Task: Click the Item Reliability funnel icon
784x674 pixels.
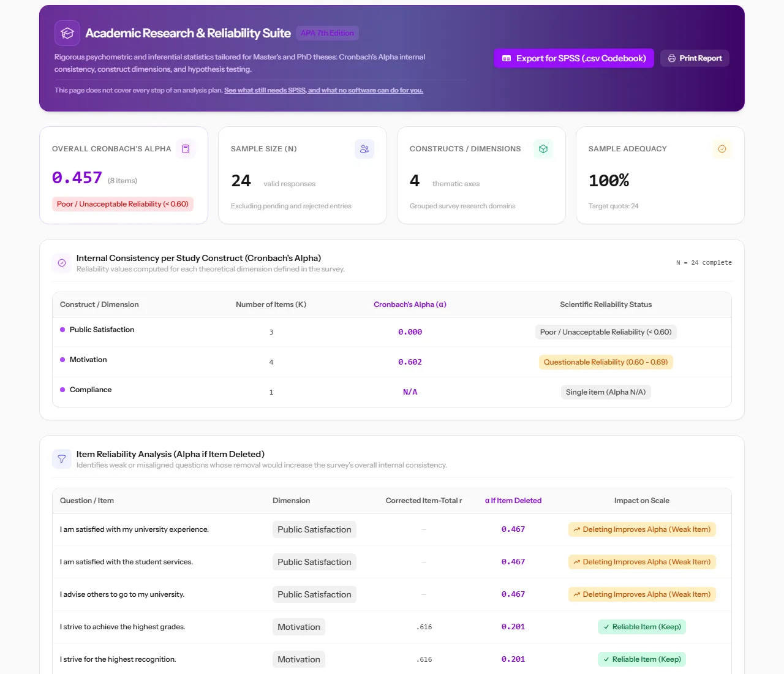Action: (62, 459)
